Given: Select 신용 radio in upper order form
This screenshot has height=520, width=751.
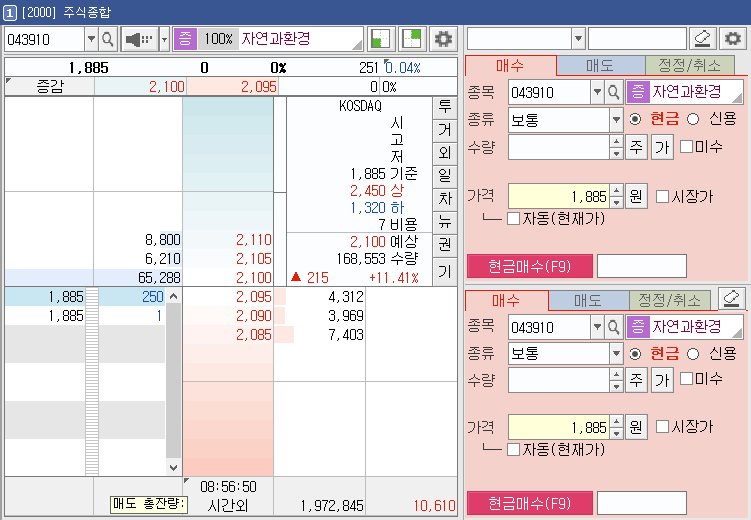Looking at the screenshot, I should point(693,119).
